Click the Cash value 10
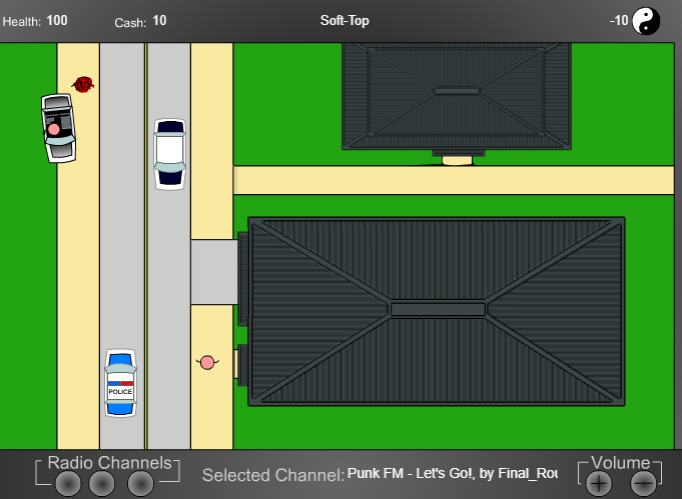Image resolution: width=682 pixels, height=499 pixels. [160, 20]
